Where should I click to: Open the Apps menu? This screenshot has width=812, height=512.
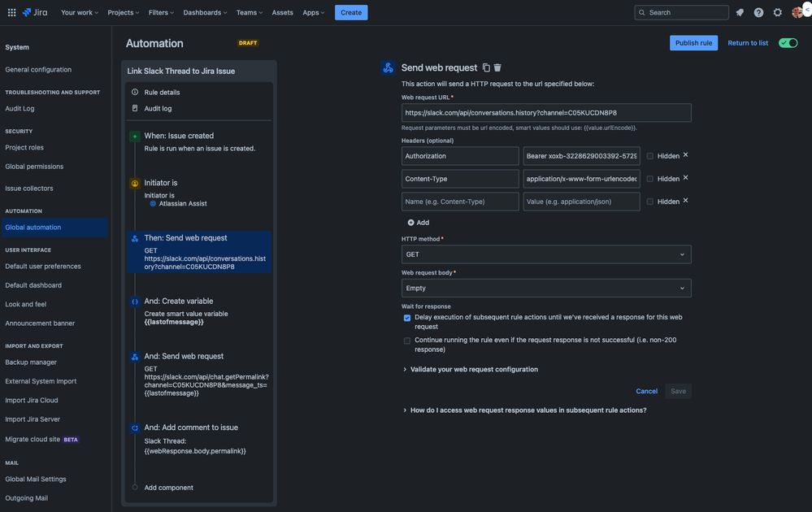tap(313, 12)
